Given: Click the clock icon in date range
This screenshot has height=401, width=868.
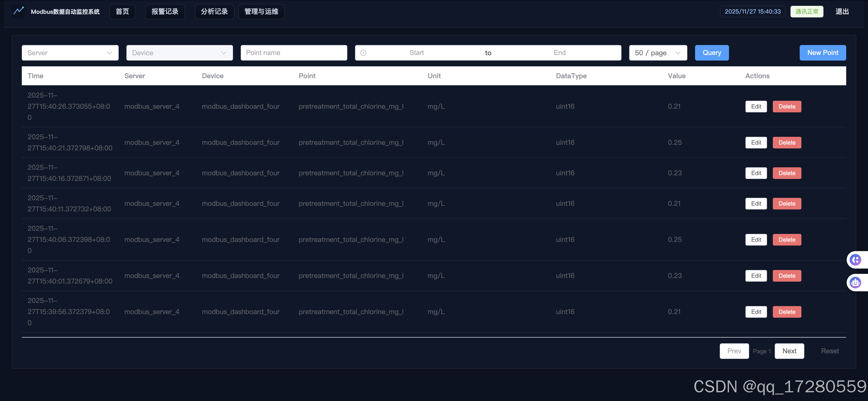Looking at the screenshot, I should pyautogui.click(x=363, y=53).
